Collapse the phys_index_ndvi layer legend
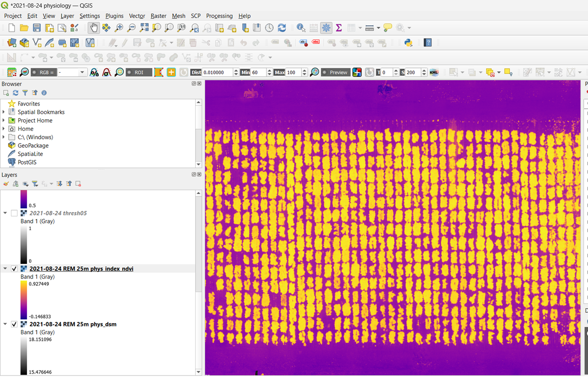Viewport: 588px width, 377px height. tap(5, 269)
